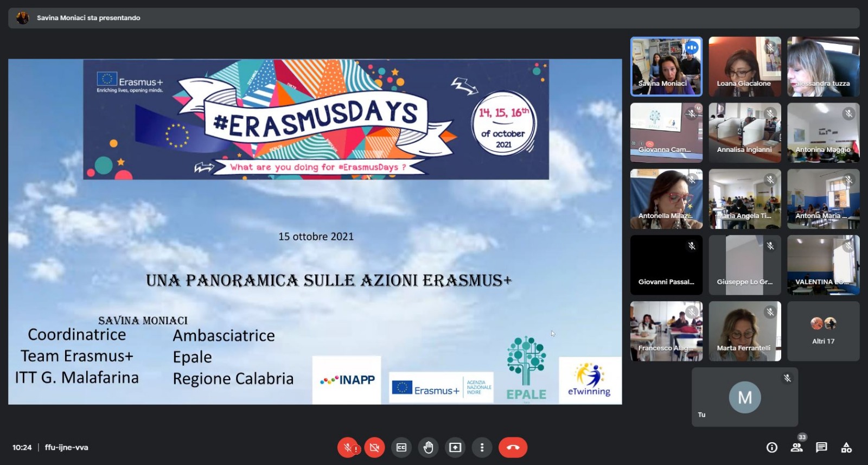
Task: Unmute the microphone button
Action: (348, 448)
